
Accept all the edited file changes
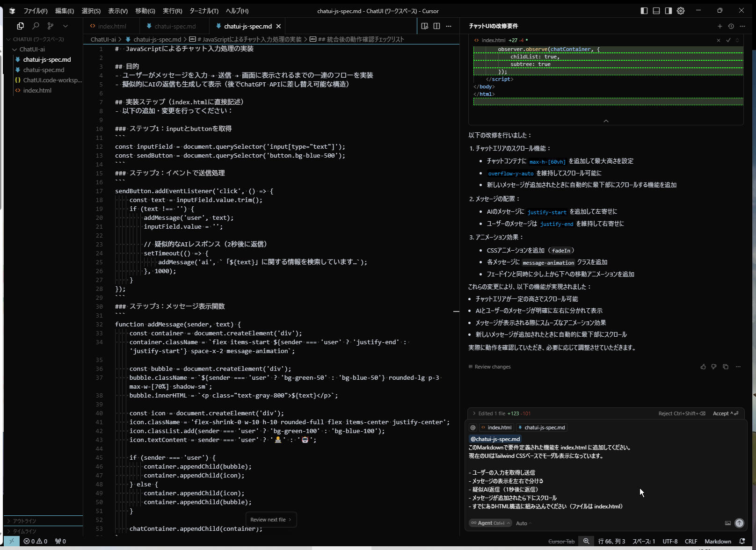(725, 413)
